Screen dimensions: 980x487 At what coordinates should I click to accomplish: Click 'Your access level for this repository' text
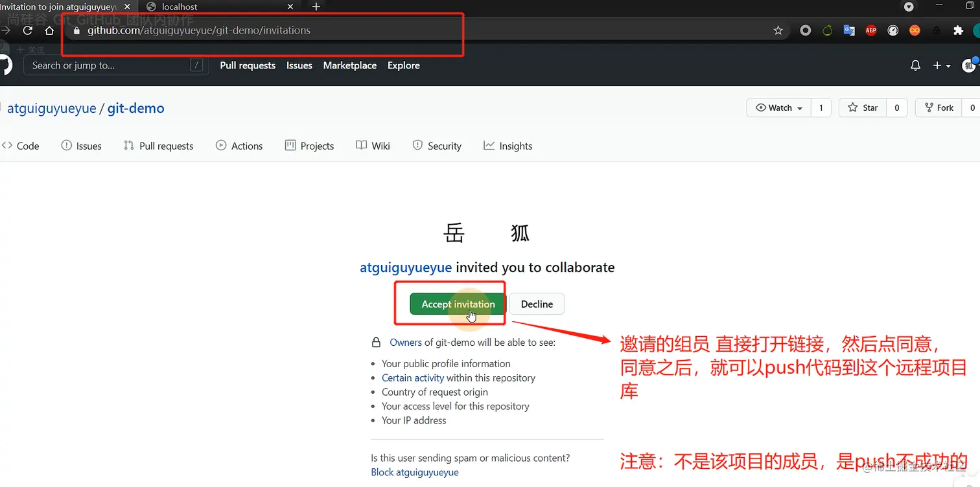tap(456, 406)
